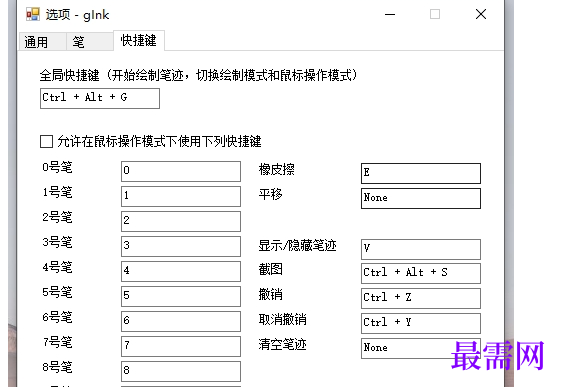Open the 笔 tab
The width and height of the screenshot is (563, 387).
point(89,42)
